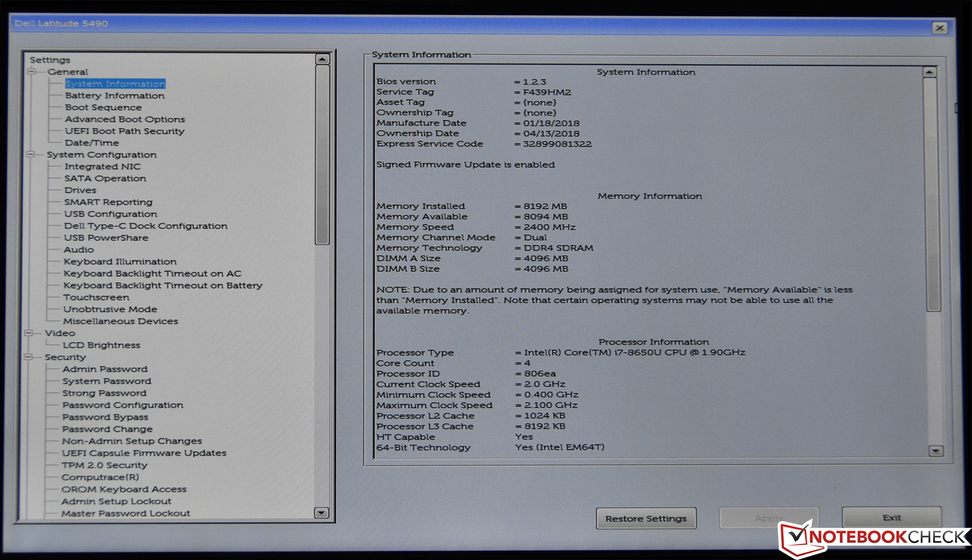Viewport: 972px width, 560px height.
Task: Open Battery Information settings
Action: (x=114, y=96)
